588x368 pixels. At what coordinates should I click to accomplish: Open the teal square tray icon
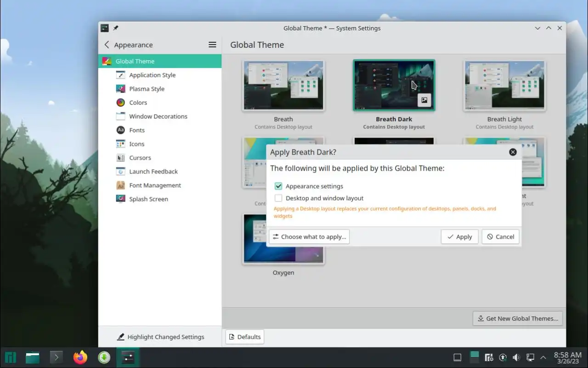coord(475,357)
